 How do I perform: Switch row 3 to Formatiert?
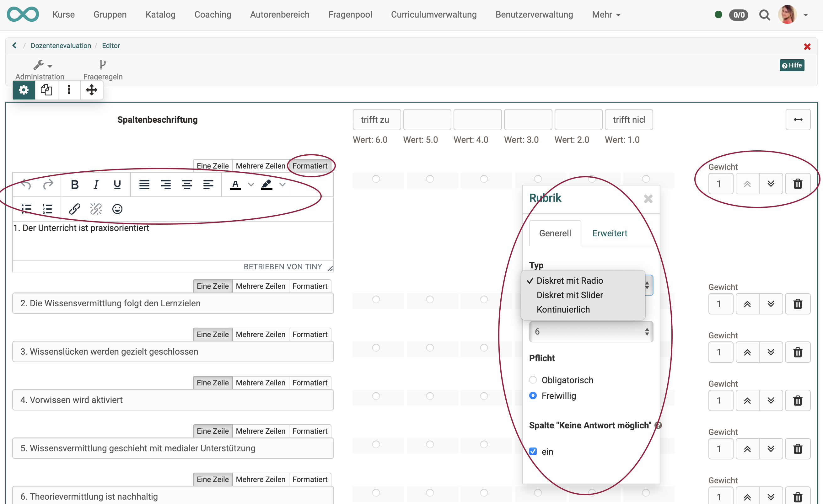(309, 334)
